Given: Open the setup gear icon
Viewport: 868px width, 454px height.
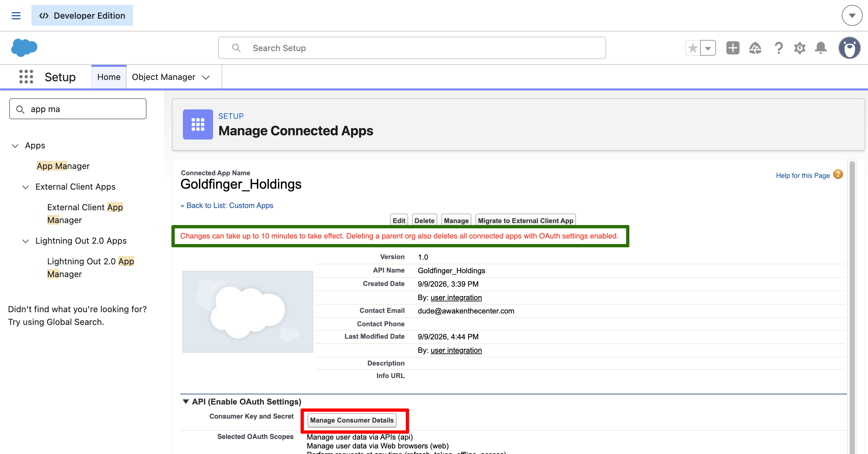Looking at the screenshot, I should click(x=799, y=48).
